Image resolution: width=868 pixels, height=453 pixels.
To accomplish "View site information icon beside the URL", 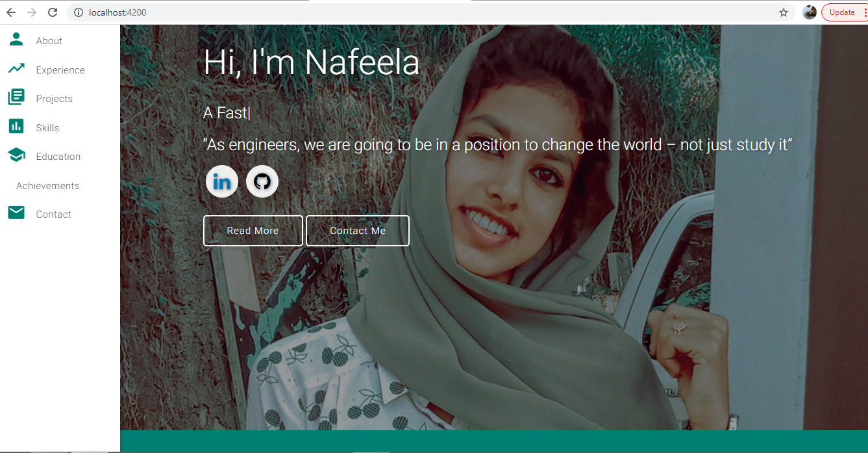I will tap(79, 12).
